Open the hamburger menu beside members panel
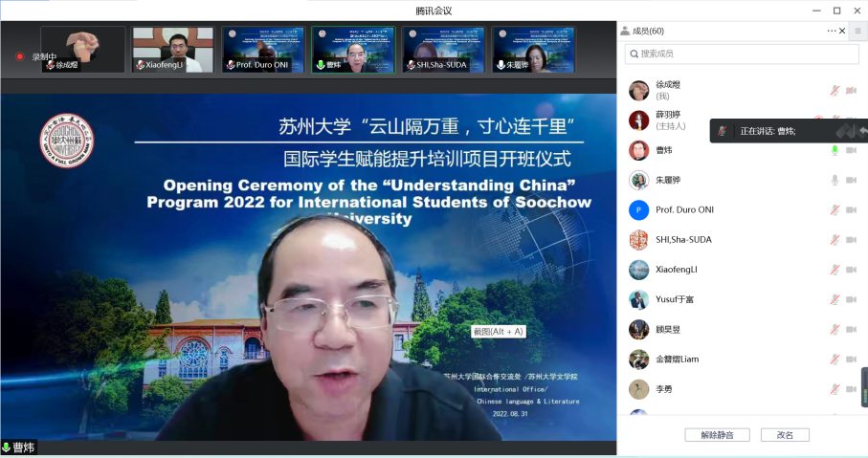Image resolution: width=868 pixels, height=458 pixels. 857,31
